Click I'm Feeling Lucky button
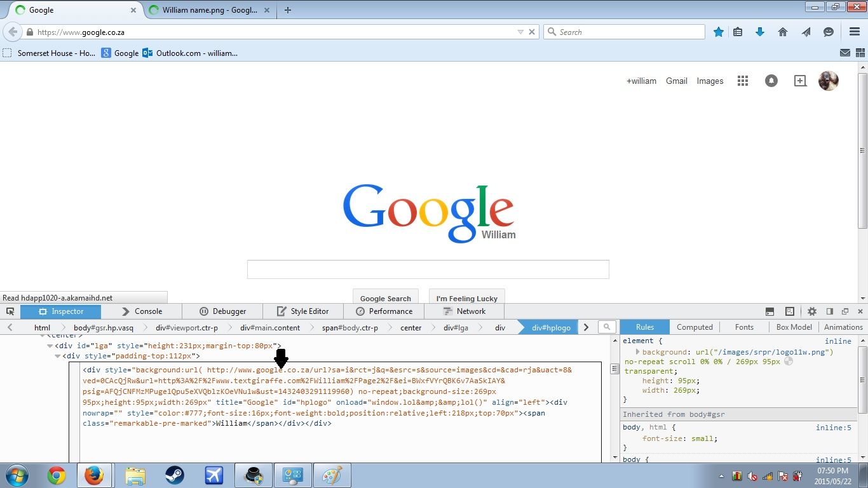This screenshot has height=488, width=868. tap(466, 297)
